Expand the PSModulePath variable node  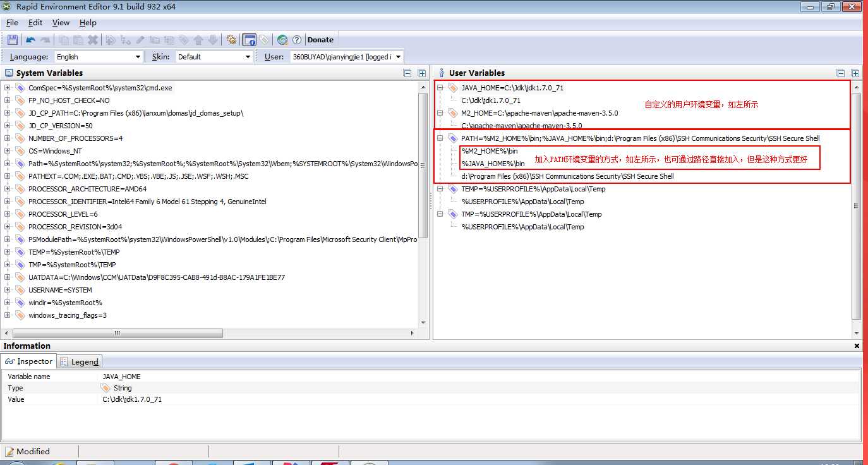[x=8, y=239]
